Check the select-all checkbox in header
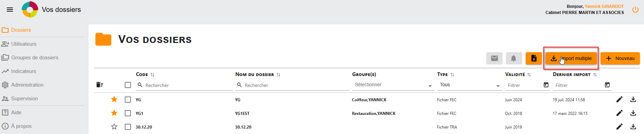This screenshot has width=644, height=134. click(x=128, y=85)
